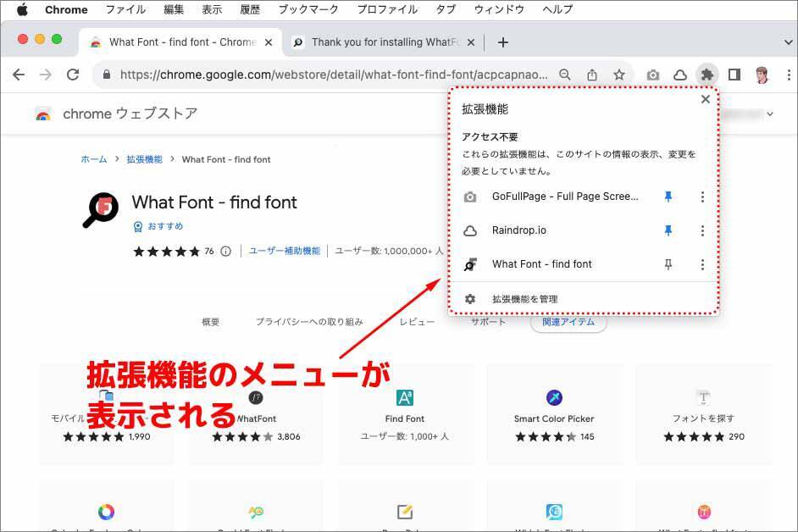Reload the page
Image resolution: width=798 pixels, height=532 pixels.
73,75
